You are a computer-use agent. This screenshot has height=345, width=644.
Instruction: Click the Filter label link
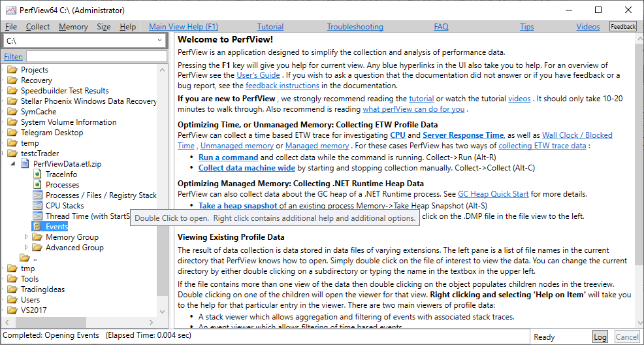tap(14, 57)
